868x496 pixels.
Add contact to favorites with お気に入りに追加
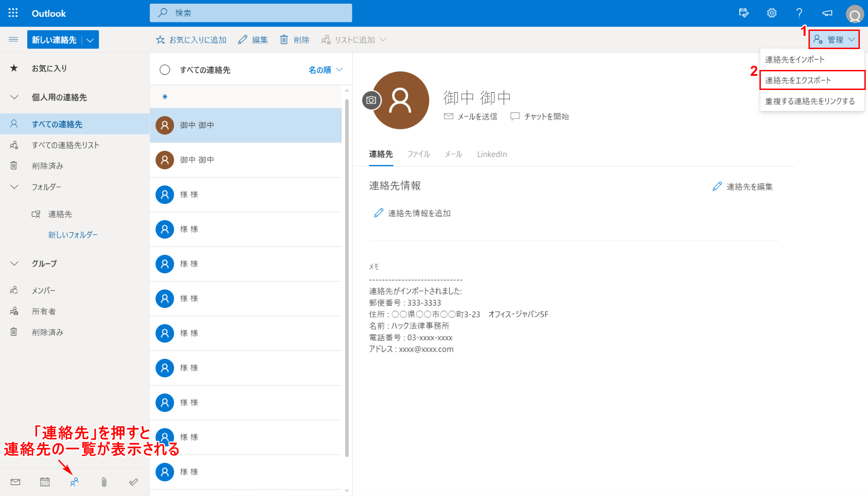pos(191,40)
